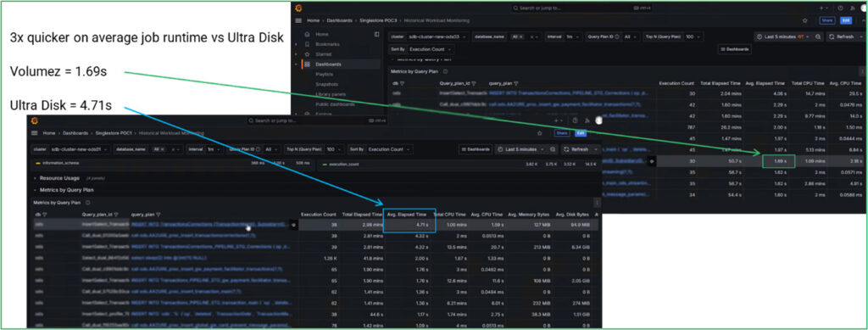
Task: Open add (+) menu in POC3 top bar
Action: point(824,8)
